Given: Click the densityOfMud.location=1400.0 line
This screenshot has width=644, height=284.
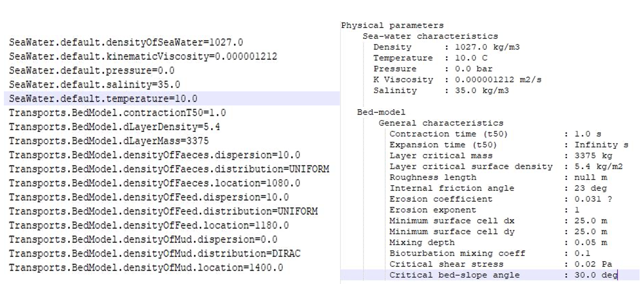Looking at the screenshot, I should (146, 268).
